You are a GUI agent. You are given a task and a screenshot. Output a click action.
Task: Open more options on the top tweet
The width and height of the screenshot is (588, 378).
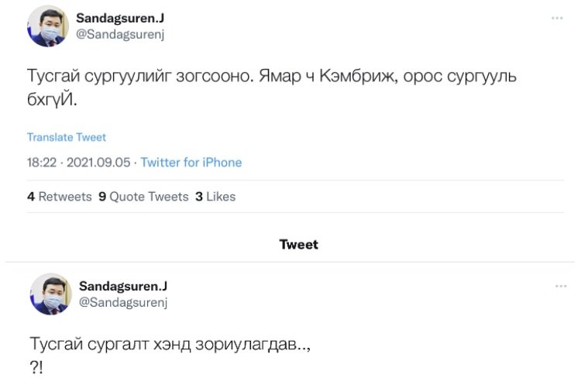coord(557,18)
